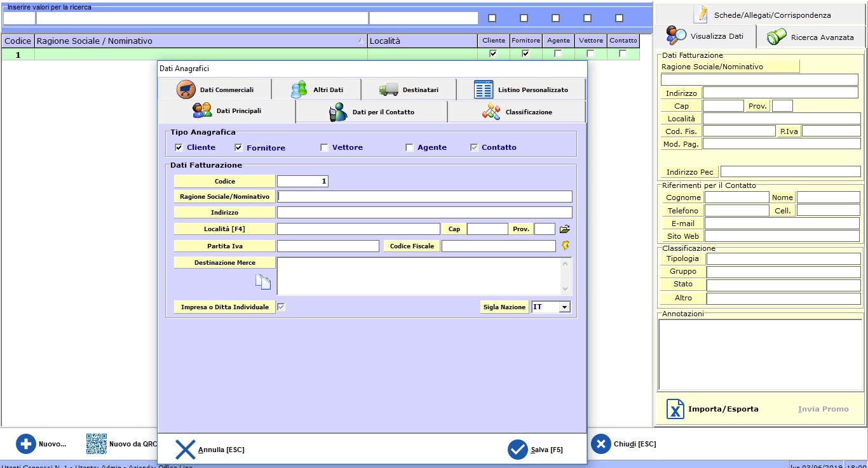Click the phone contact icon on Dati per il Contatto
This screenshot has height=468, width=868.
click(x=338, y=112)
